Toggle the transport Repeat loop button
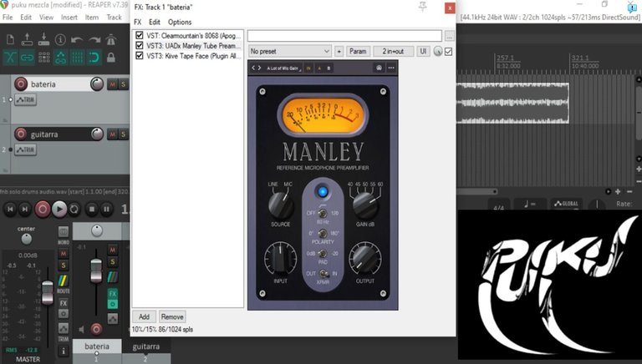The width and height of the screenshot is (642, 364). pos(74,210)
